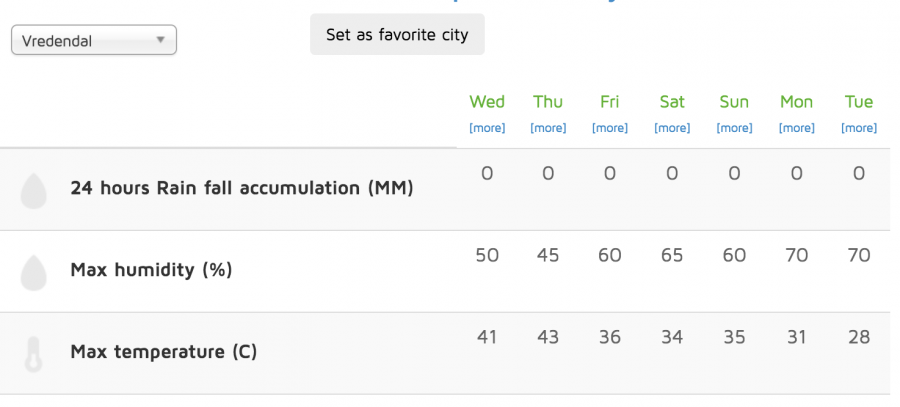Click the rainfall raindrop icon
This screenshot has height=407, width=900.
[33, 191]
